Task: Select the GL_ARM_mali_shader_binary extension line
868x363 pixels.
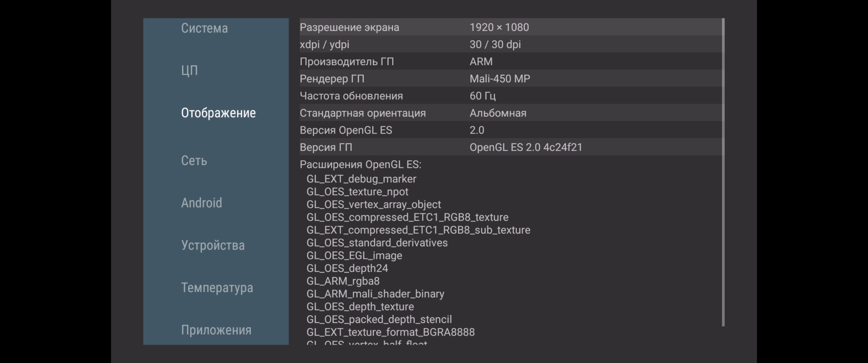Action: point(375,294)
